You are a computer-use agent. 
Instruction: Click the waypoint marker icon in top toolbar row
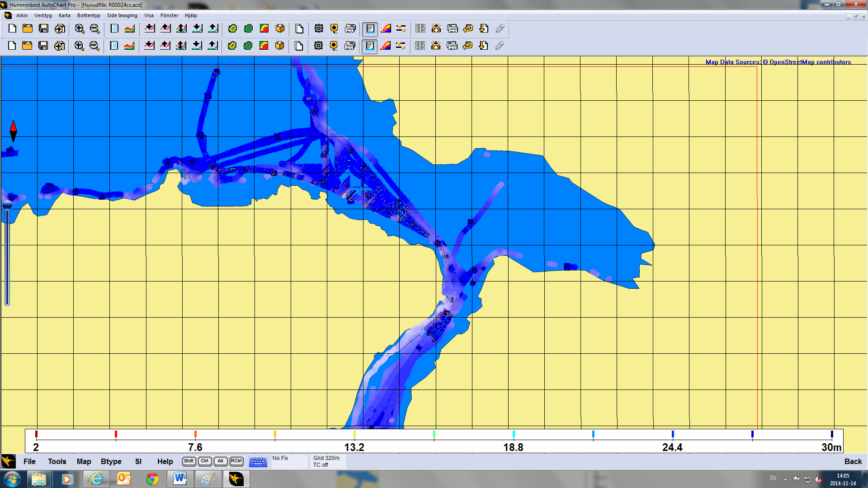[x=334, y=29]
